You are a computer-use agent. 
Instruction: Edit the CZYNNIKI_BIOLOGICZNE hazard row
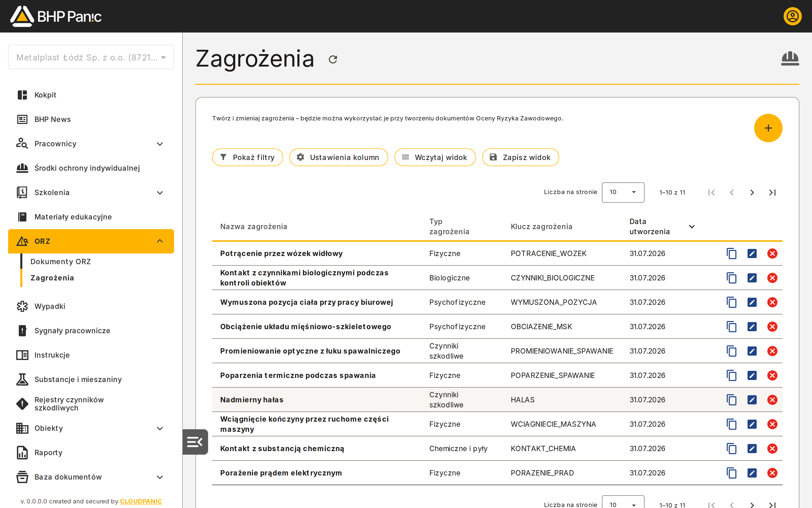pos(752,278)
